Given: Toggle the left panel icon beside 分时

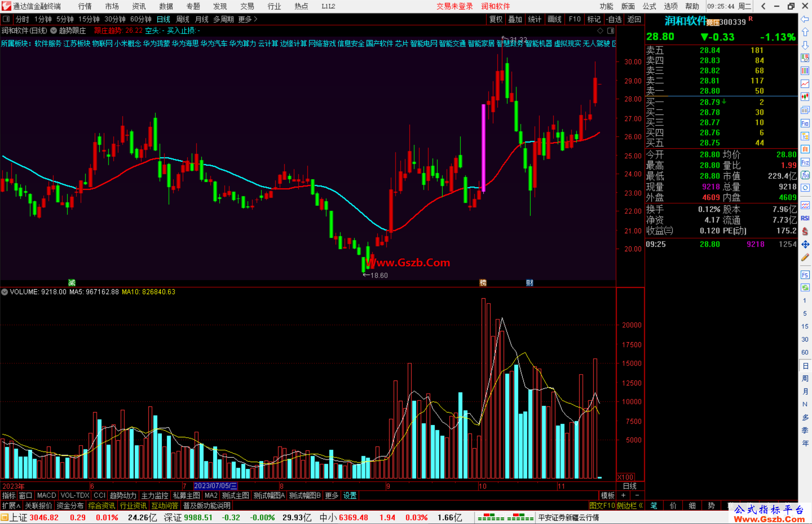Looking at the screenshot, I should [x=6, y=19].
